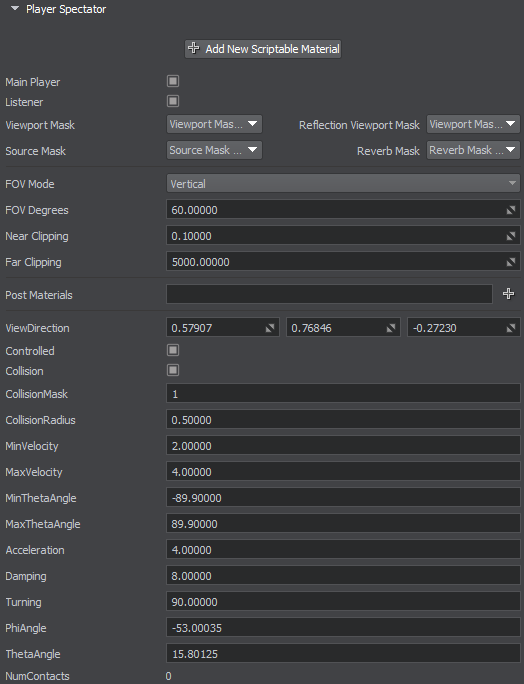Screen dimensions: 524x684
Task: Click the plus icon beside Post Materials
Action: coord(508,294)
